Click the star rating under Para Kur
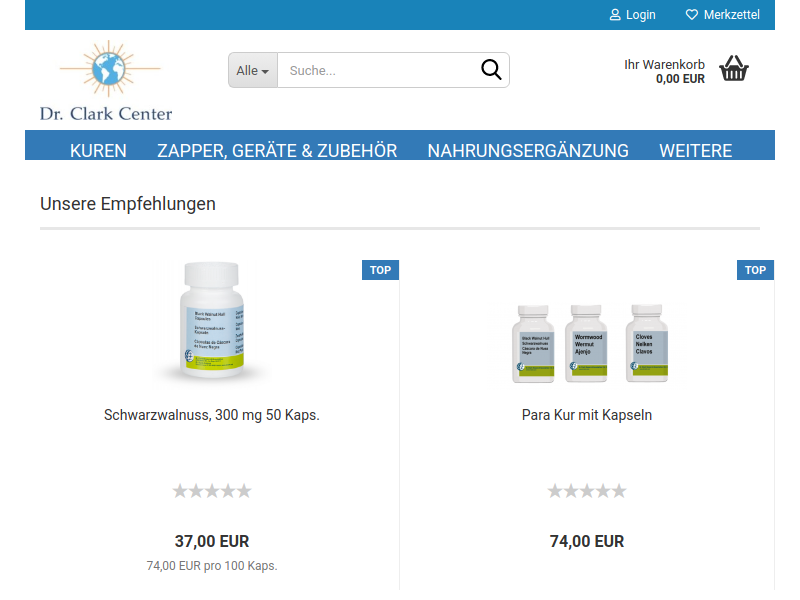This screenshot has width=800, height=600. click(x=587, y=491)
